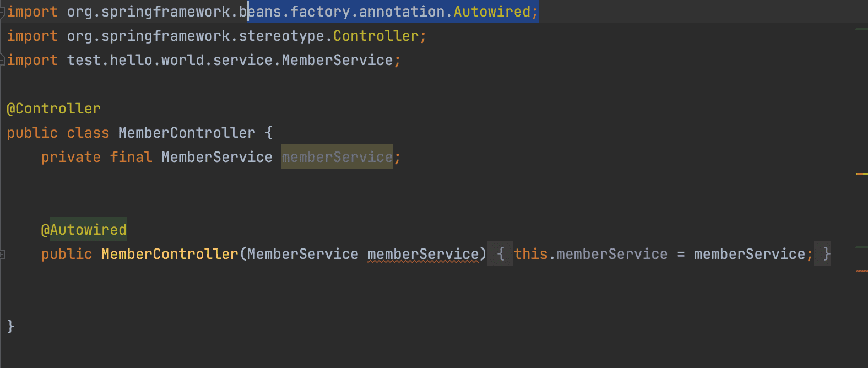Click the MemberController class name in declaration

pyautogui.click(x=187, y=133)
